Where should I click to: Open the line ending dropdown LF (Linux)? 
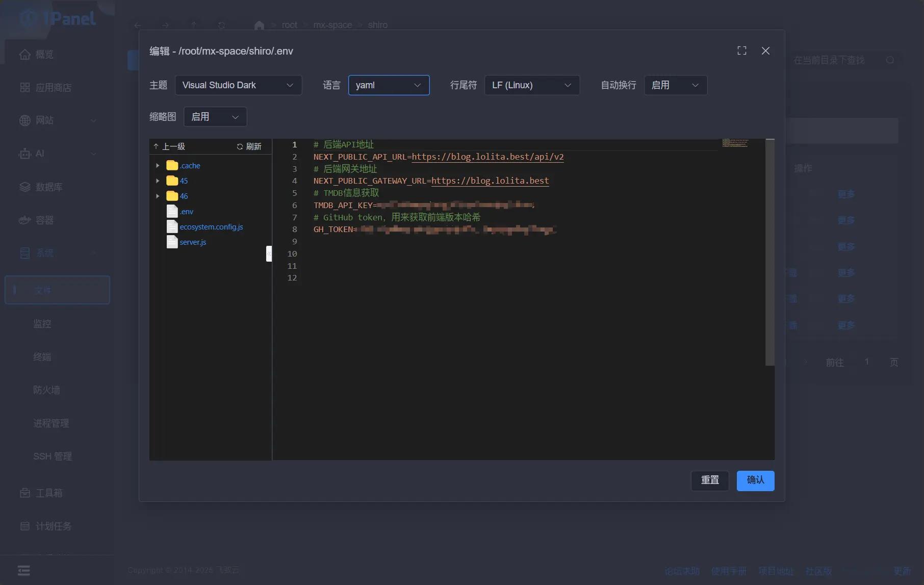coord(532,85)
